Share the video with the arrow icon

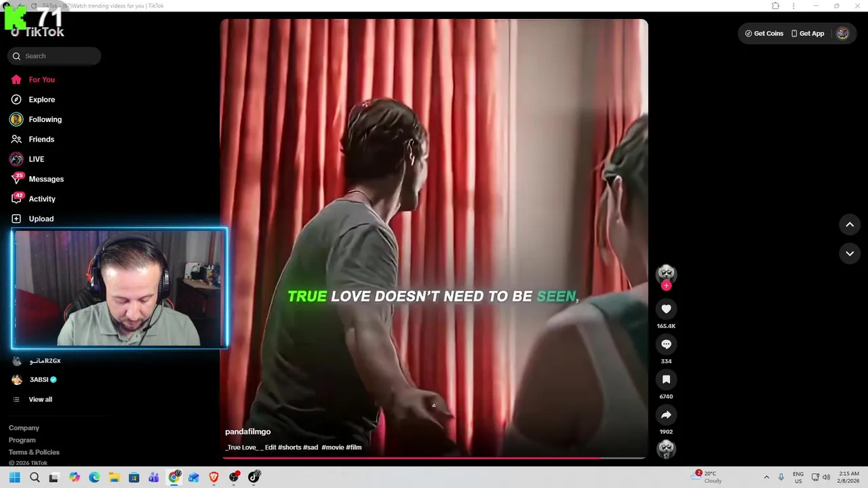click(666, 415)
